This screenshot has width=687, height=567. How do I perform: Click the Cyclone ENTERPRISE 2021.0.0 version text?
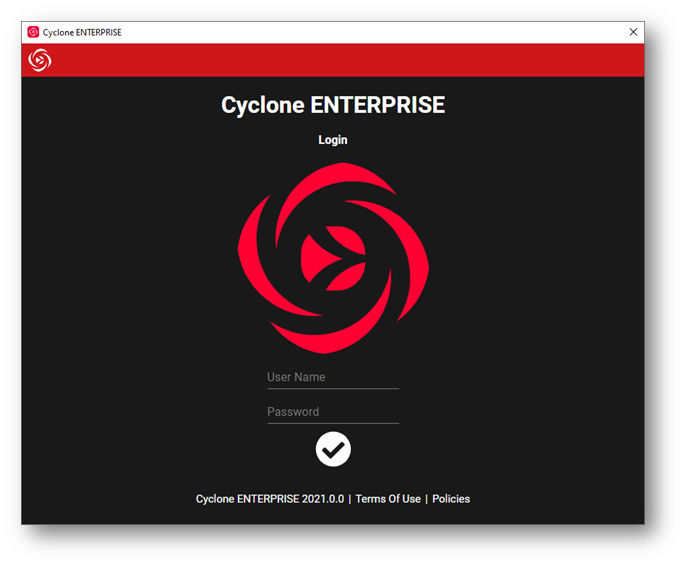269,499
